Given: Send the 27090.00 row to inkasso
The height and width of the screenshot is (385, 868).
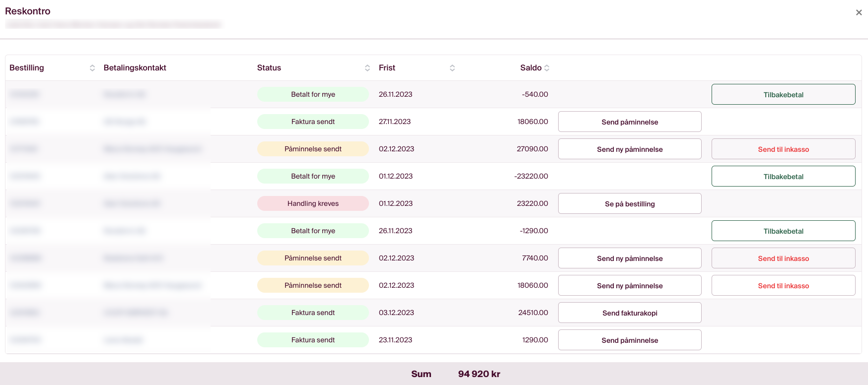Looking at the screenshot, I should click(x=783, y=149).
